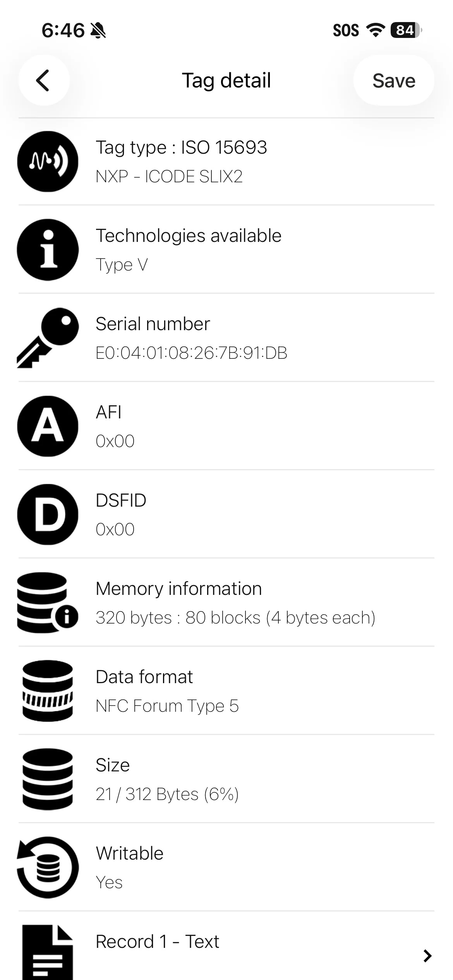
Task: Tap the Memory information database icon
Action: (48, 603)
